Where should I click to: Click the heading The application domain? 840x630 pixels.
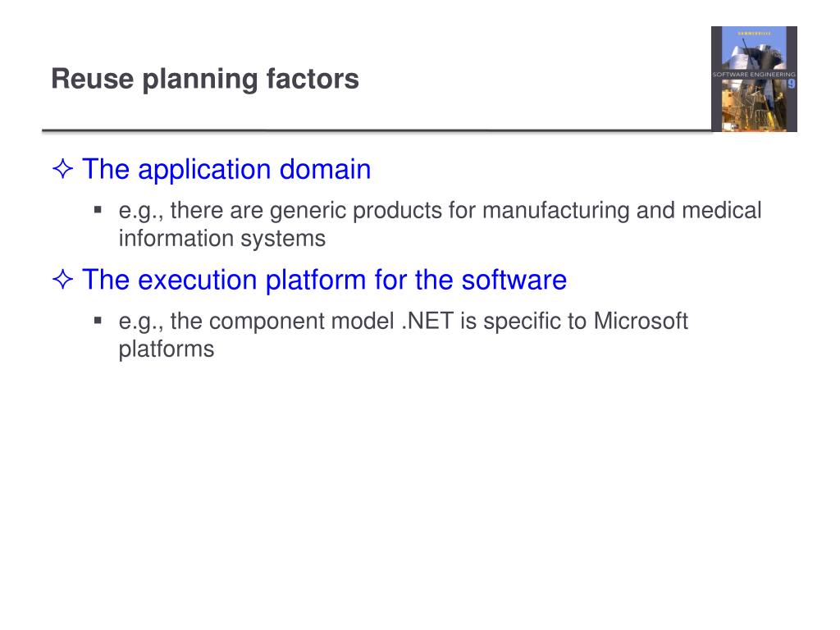click(226, 169)
